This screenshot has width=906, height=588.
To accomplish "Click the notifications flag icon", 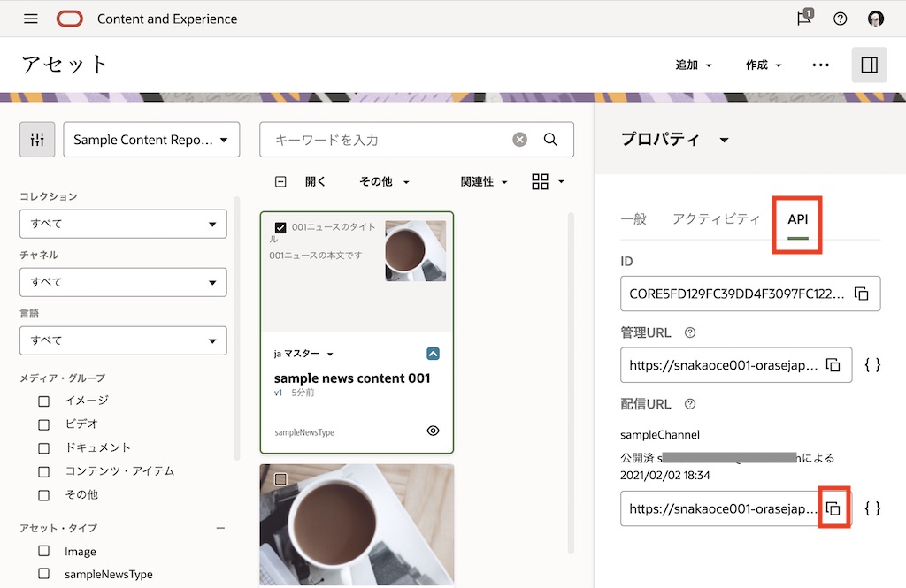I will tap(804, 19).
